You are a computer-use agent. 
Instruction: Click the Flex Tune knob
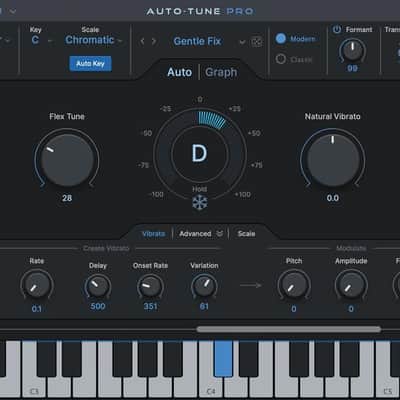(67, 160)
